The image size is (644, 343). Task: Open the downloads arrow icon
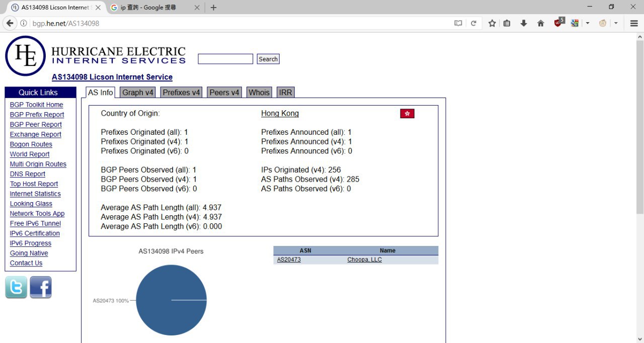(524, 23)
